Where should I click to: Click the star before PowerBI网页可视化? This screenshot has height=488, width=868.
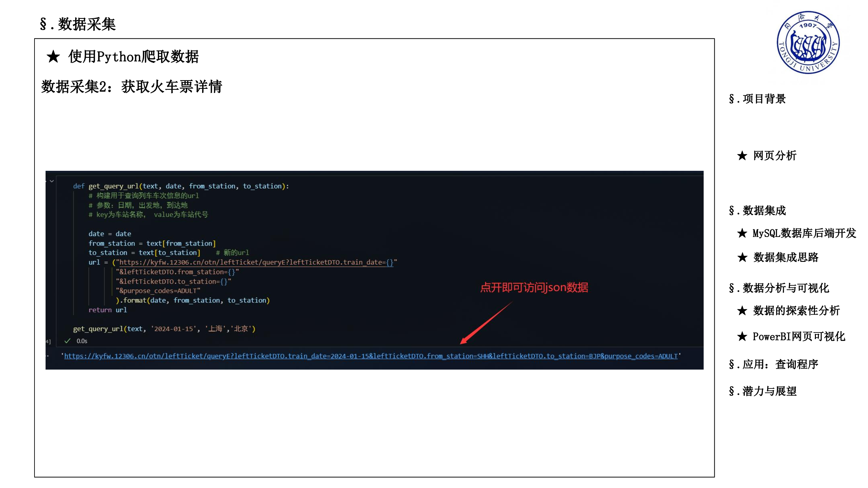742,336
